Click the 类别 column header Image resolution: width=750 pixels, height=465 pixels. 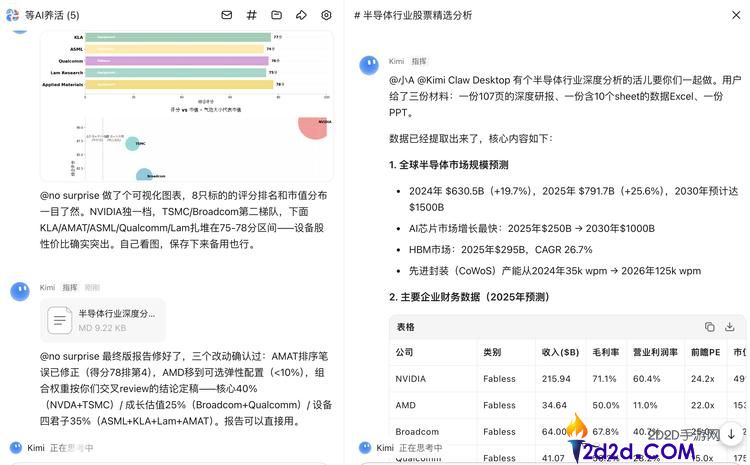492,352
